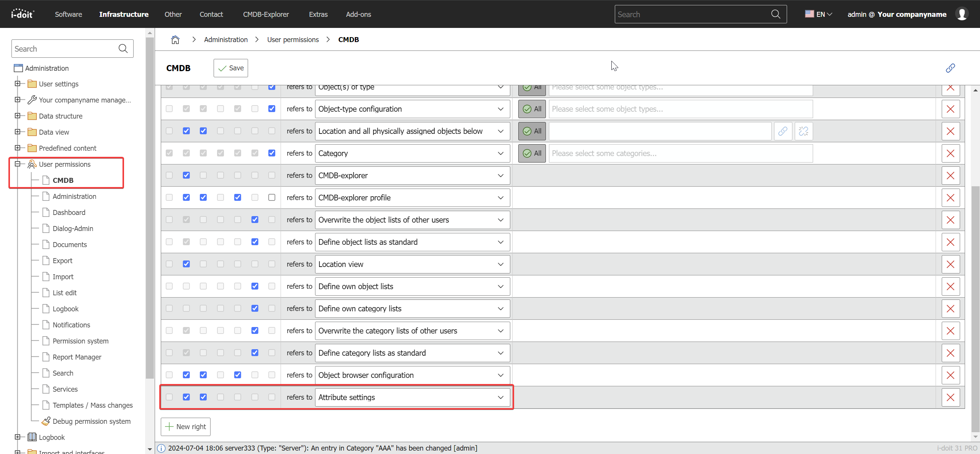
Task: Click the top search magnifier icon
Action: [x=776, y=14]
